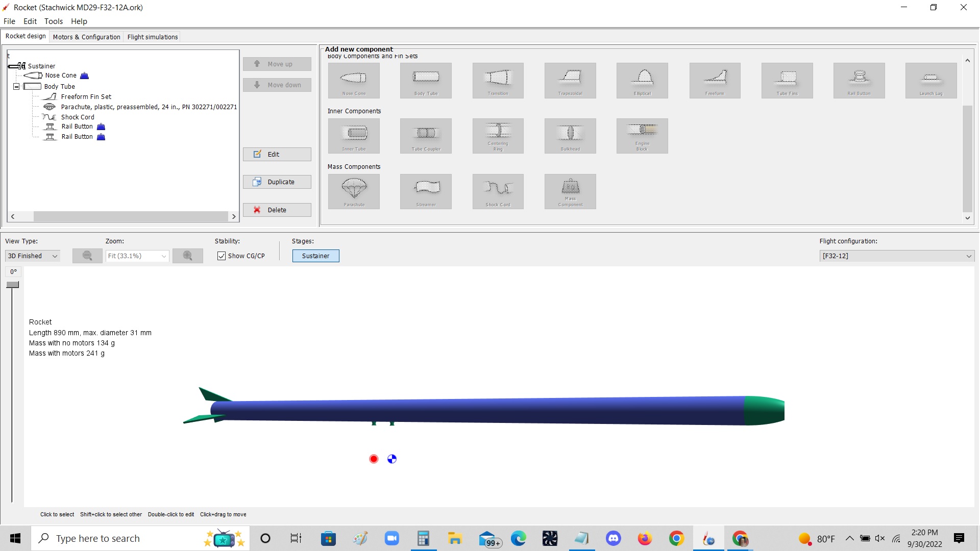Open the View Type dropdown

[32, 256]
